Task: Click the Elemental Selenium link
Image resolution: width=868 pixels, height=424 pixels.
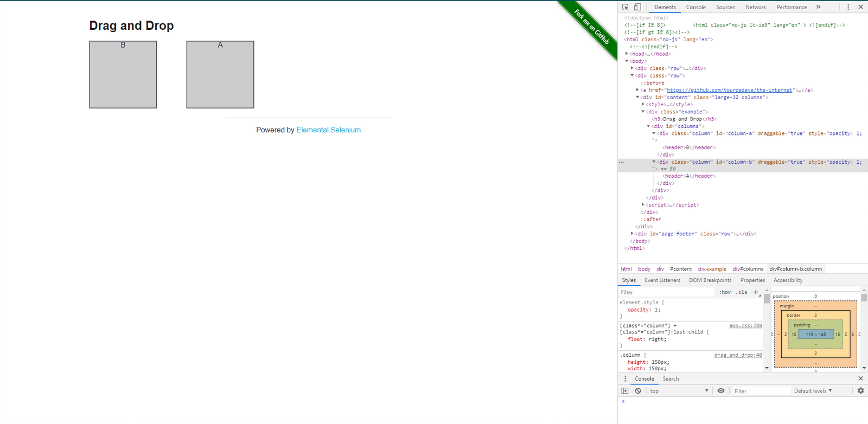Action: 328,130
